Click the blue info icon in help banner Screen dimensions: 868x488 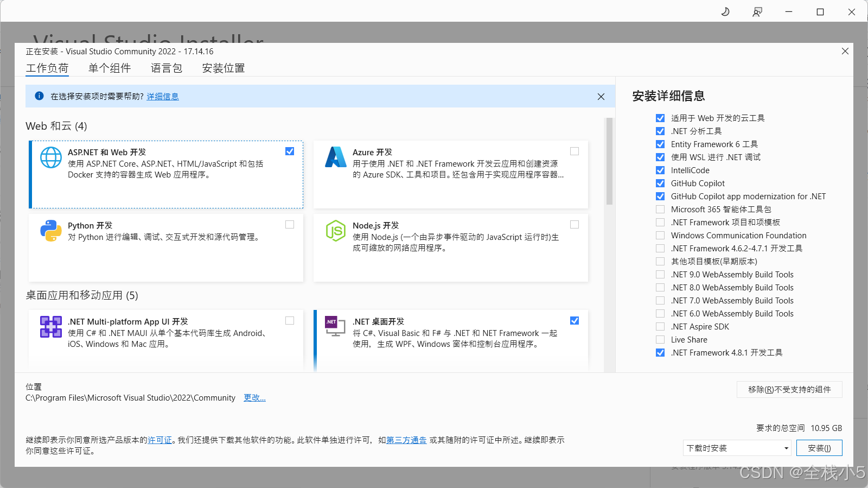(39, 96)
